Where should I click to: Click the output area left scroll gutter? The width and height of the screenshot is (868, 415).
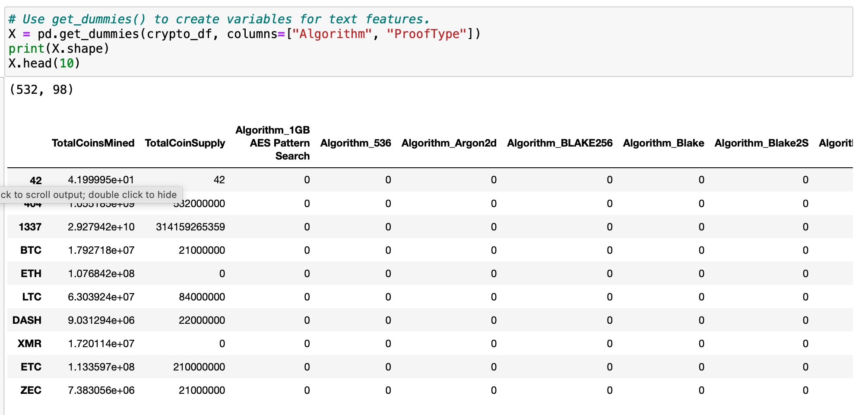[x=2, y=246]
